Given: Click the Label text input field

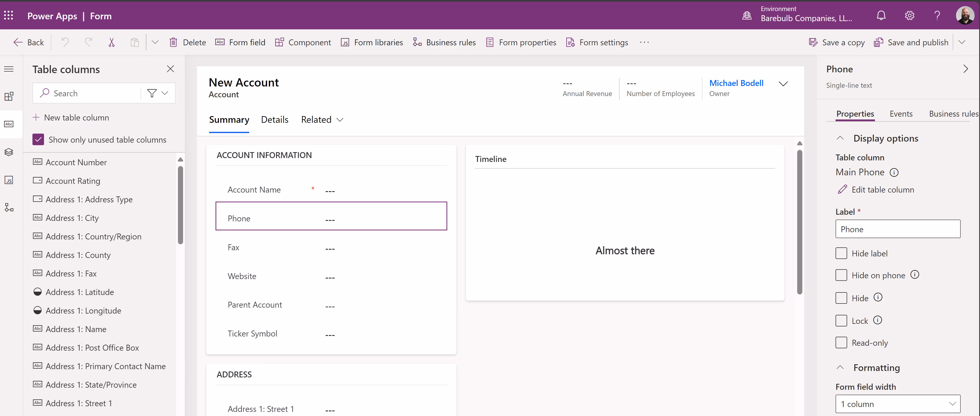Looking at the screenshot, I should [897, 229].
